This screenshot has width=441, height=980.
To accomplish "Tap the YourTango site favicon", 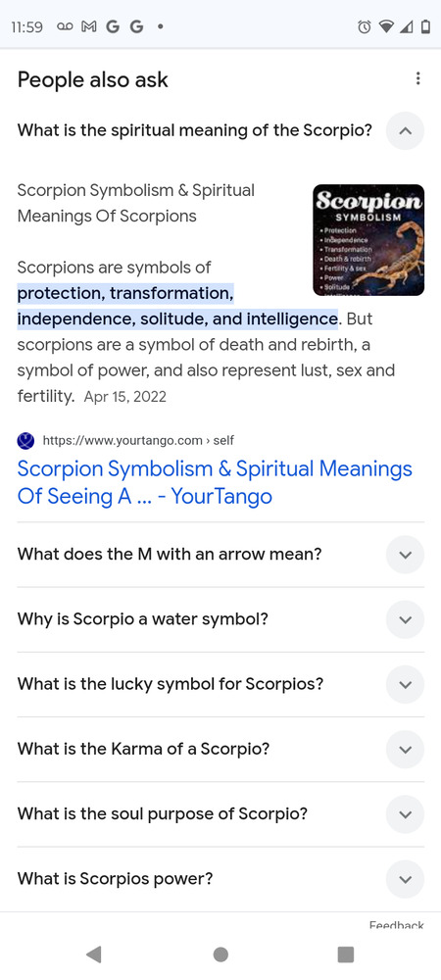I will tap(25, 441).
